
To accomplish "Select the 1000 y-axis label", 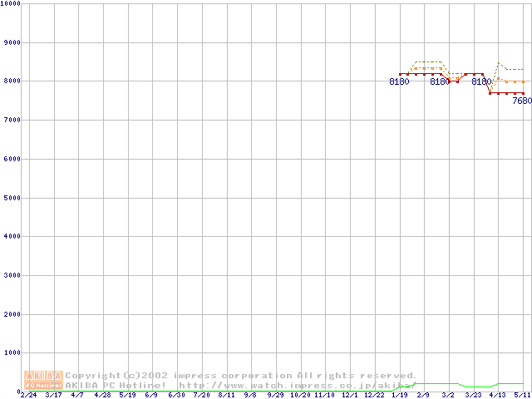I will coord(12,353).
